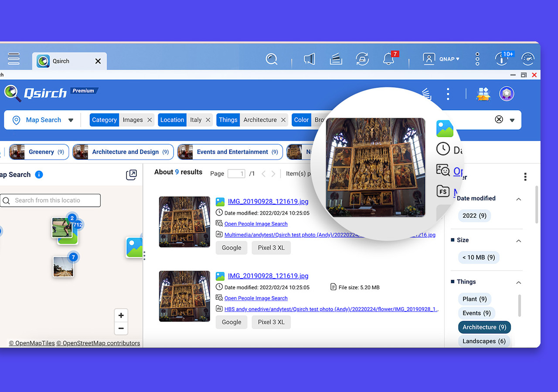This screenshot has width=558, height=392.
Task: Click Pixel 3 XL tag next to the HBS result
Action: pos(271,322)
